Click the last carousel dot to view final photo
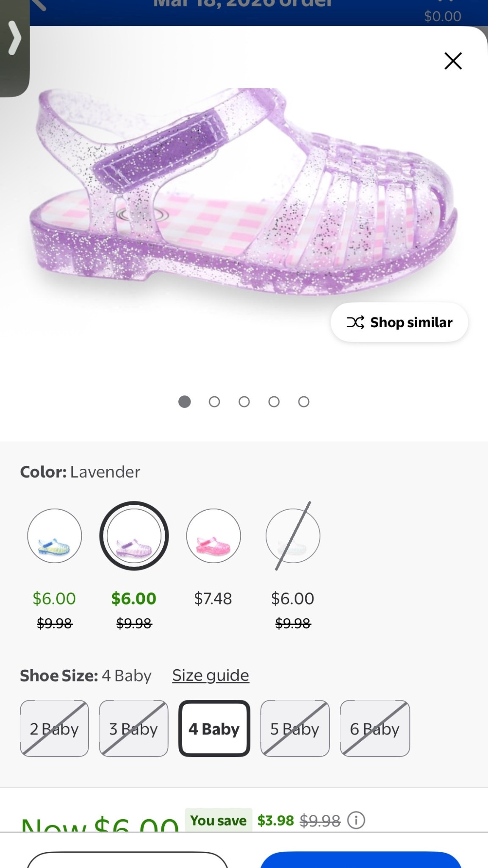This screenshot has width=488, height=868. pyautogui.click(x=303, y=401)
